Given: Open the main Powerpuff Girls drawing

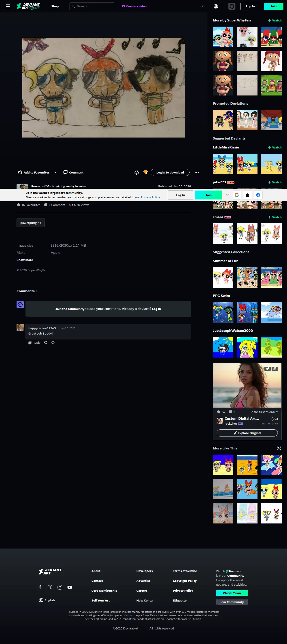Looking at the screenshot, I should (103, 88).
